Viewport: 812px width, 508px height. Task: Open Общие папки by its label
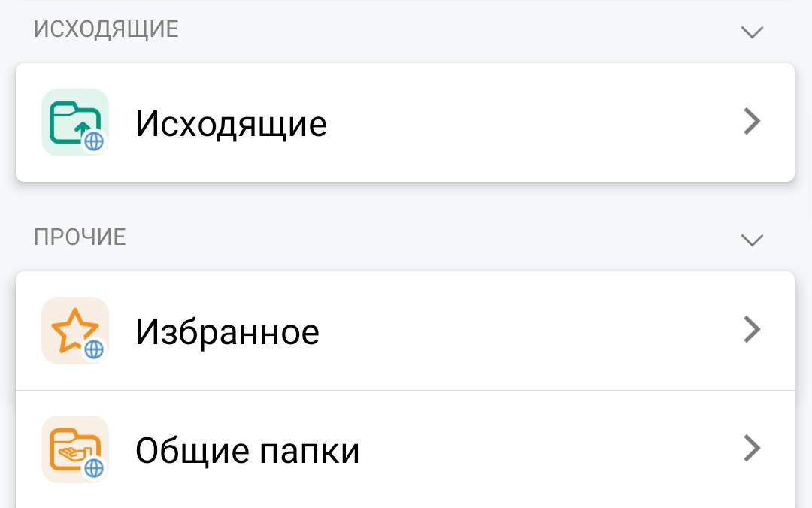(x=247, y=451)
